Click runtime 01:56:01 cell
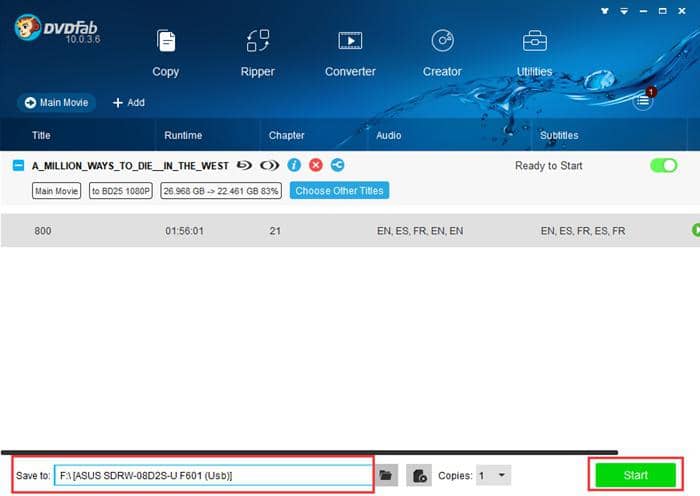 click(x=184, y=231)
